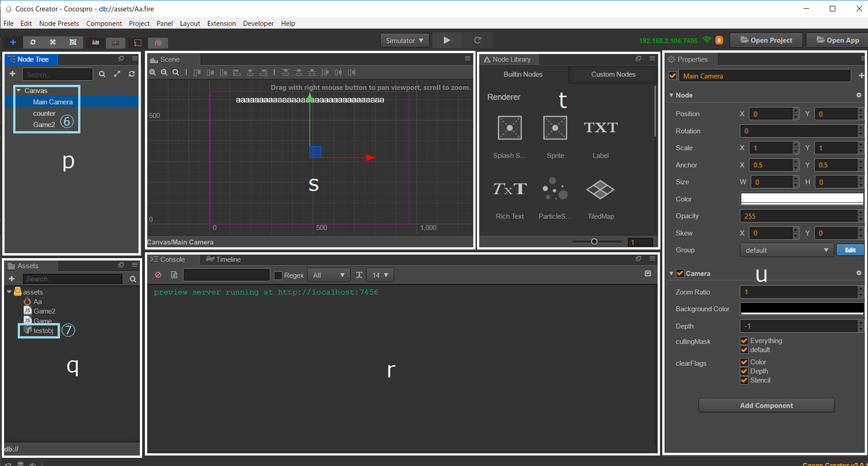Choose the Rich Text node icon
This screenshot has width=868, height=466.
(510, 190)
